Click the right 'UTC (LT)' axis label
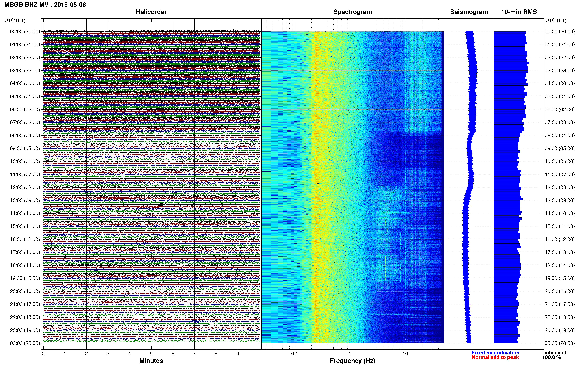This screenshot has height=368, width=588. [556, 20]
